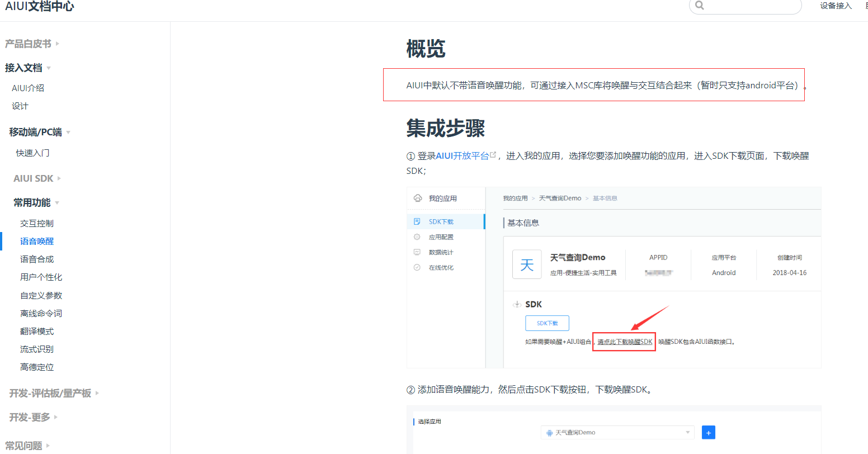Expand the 开发-评估板/量产板 section
The width and height of the screenshot is (868, 454).
click(x=54, y=393)
